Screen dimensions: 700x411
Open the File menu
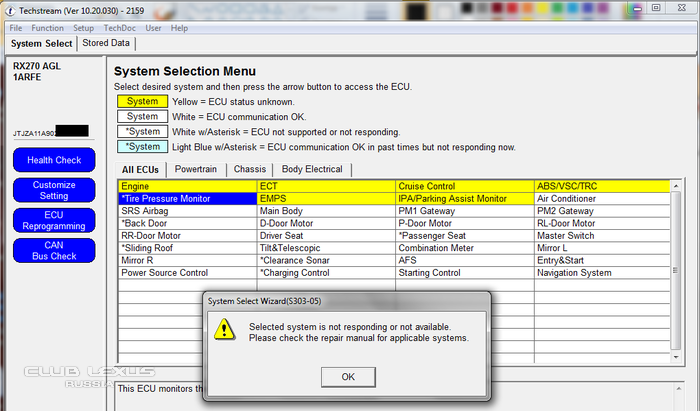pos(16,28)
